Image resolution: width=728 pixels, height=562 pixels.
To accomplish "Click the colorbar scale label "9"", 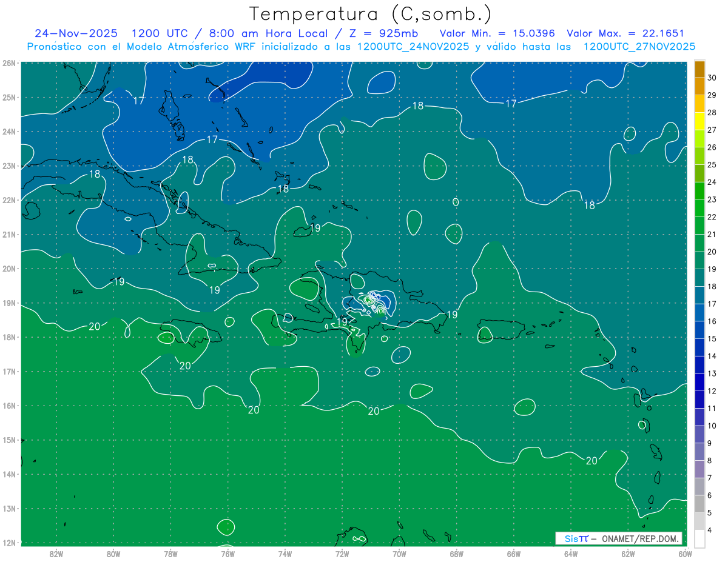I will click(x=710, y=444).
